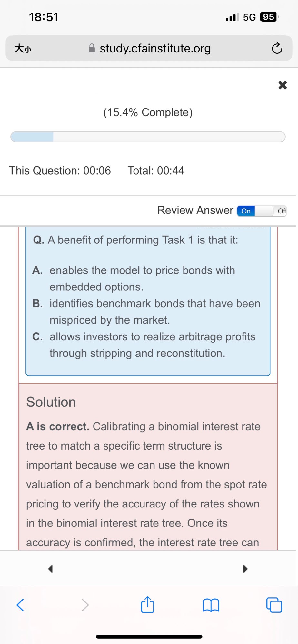Image resolution: width=298 pixels, height=644 pixels.
Task: Select answer B about mispriced benchmark bonds
Action: click(x=154, y=311)
